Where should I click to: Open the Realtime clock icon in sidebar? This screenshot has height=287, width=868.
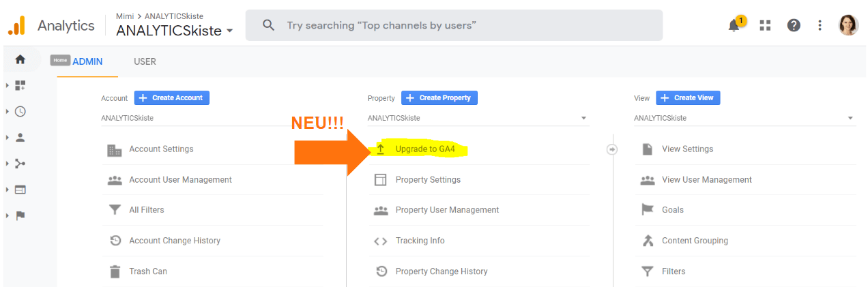20,111
